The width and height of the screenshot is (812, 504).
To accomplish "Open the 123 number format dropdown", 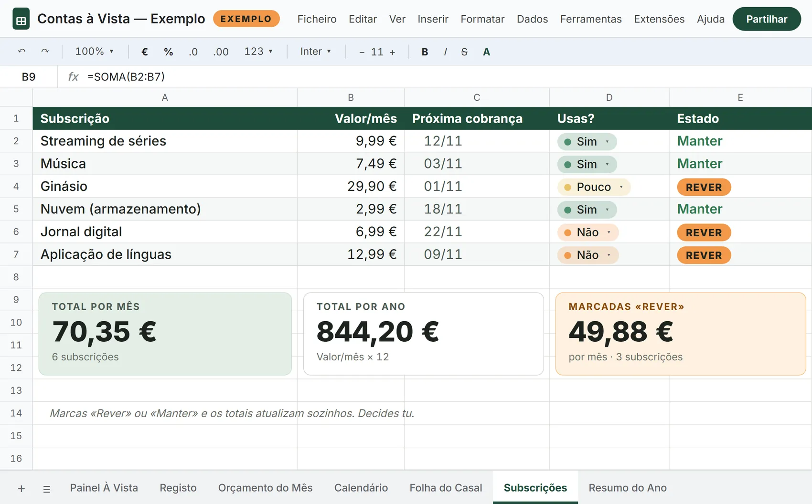I will point(258,51).
